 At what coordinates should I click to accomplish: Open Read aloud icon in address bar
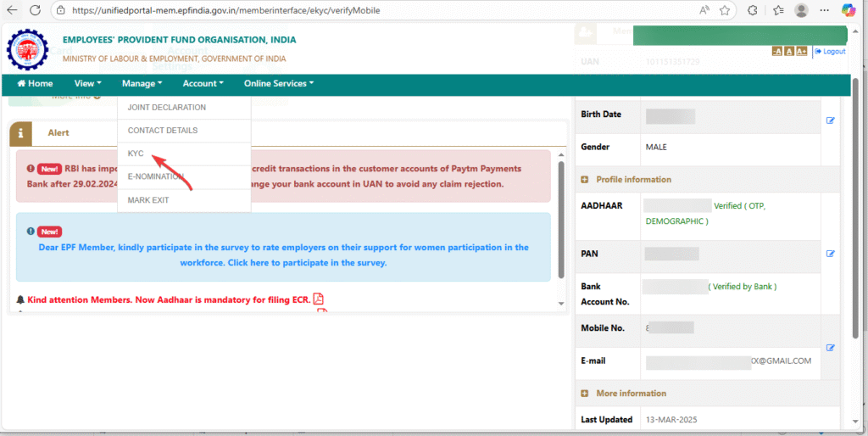point(704,10)
